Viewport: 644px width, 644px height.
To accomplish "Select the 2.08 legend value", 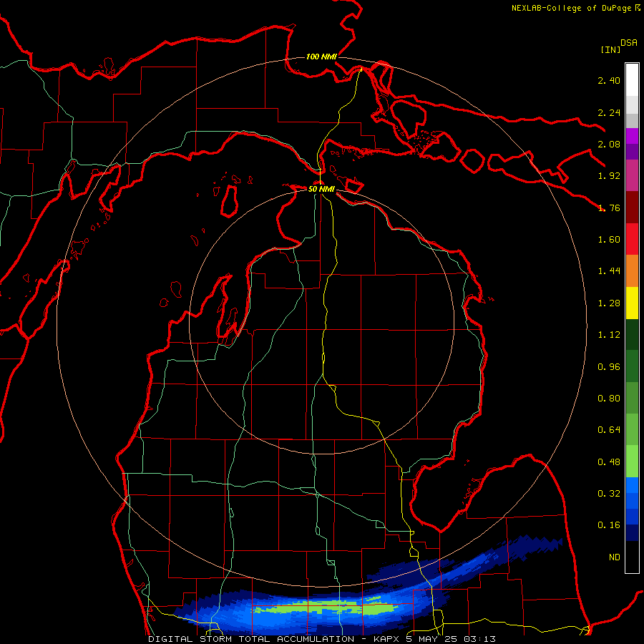I will coord(609,144).
